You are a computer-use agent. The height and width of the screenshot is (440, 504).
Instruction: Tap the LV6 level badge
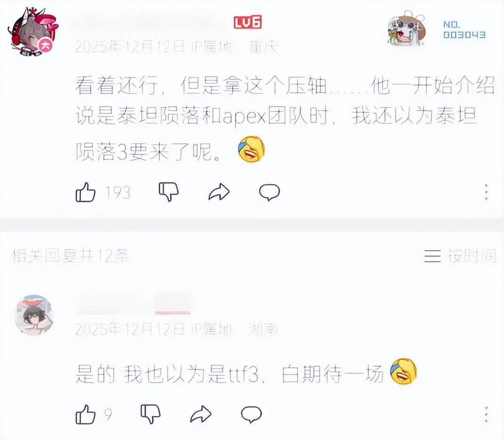pyautogui.click(x=247, y=22)
